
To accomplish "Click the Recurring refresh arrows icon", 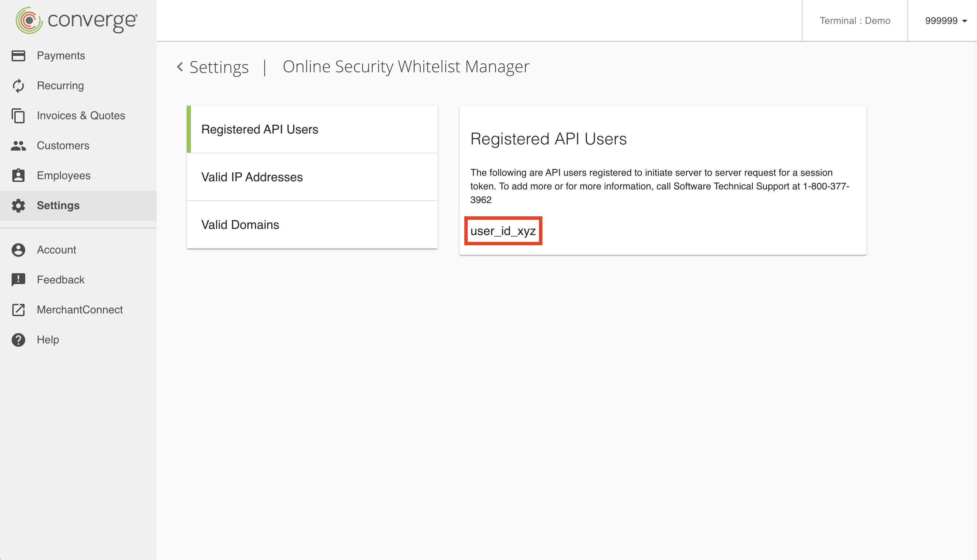I will 18,86.
